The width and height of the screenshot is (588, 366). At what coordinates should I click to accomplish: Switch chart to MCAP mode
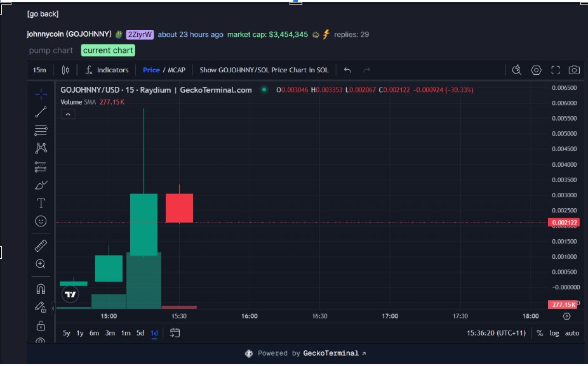pos(177,70)
